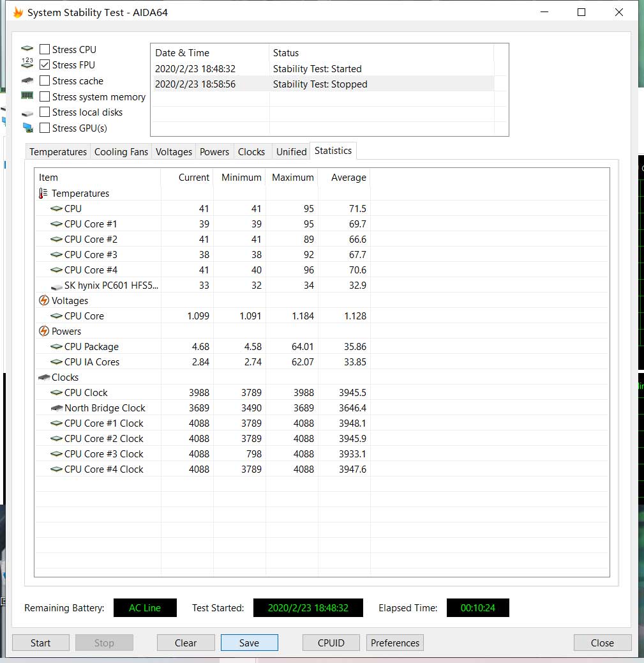Tick the Stress system memory checkbox
The image size is (644, 663).
click(x=45, y=96)
